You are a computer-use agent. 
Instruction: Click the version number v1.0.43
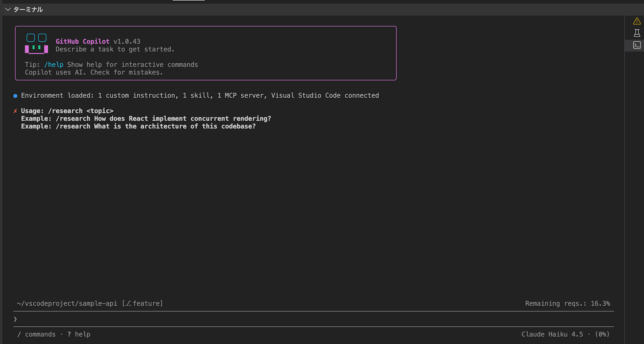click(x=127, y=42)
